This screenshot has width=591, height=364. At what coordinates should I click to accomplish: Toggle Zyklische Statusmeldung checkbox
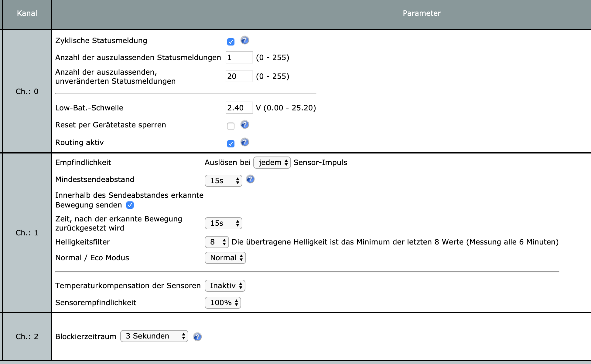click(231, 42)
